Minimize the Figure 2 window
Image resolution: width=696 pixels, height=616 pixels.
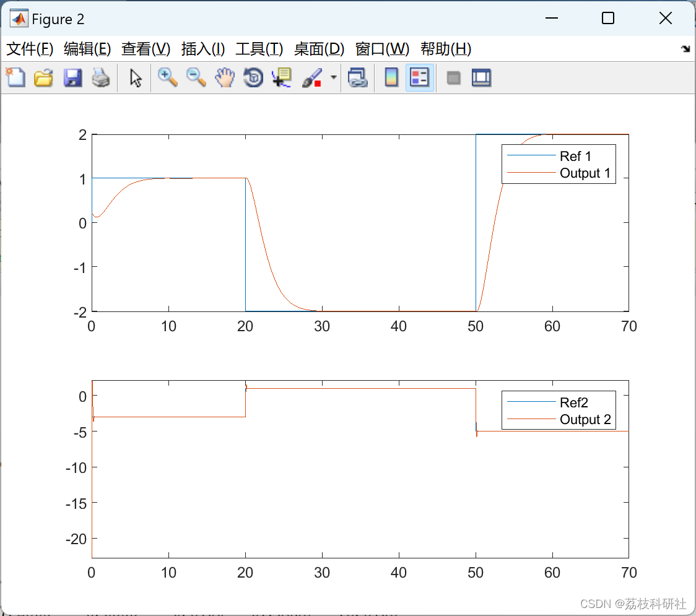click(551, 18)
